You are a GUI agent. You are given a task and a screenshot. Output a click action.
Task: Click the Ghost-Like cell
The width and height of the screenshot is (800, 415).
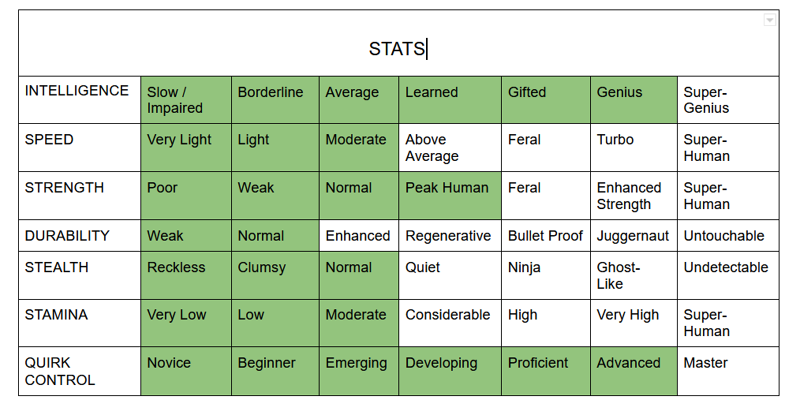633,275
